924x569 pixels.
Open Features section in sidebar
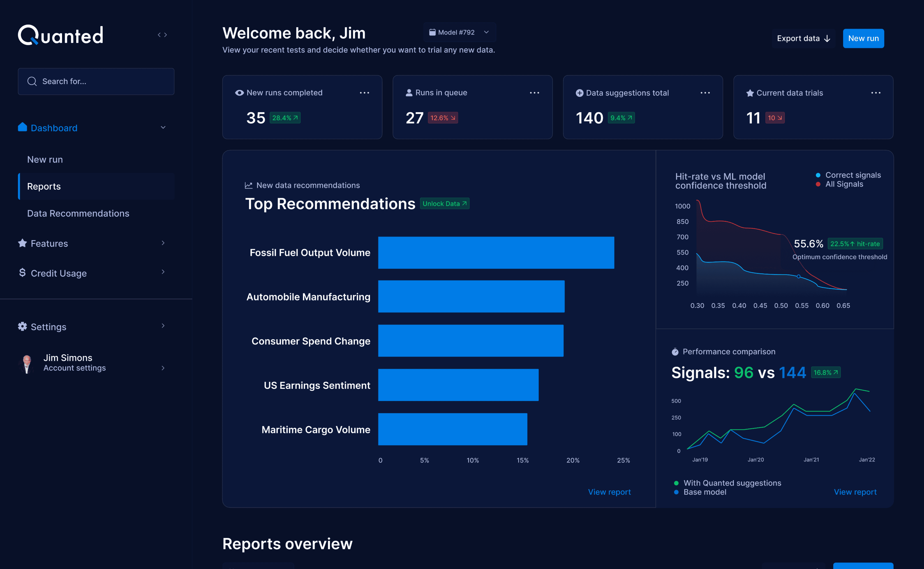click(x=49, y=243)
